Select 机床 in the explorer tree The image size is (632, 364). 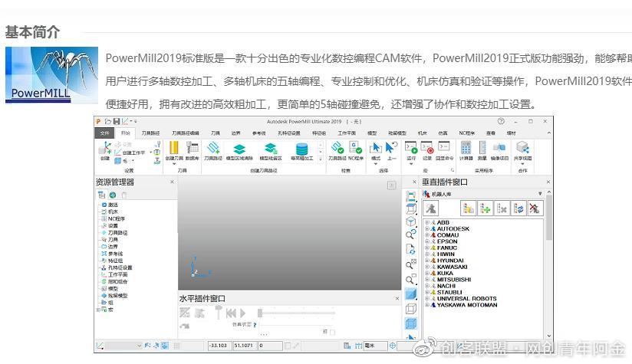click(x=110, y=212)
